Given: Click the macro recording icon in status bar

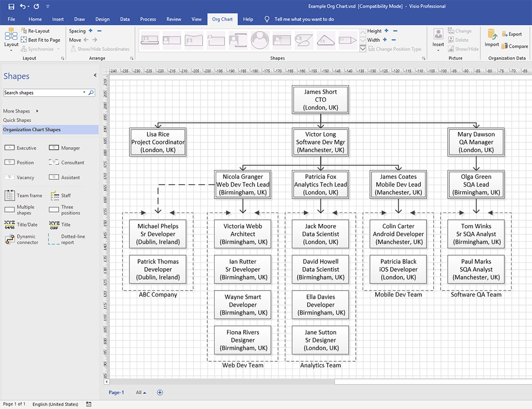Looking at the screenshot, I should [88, 404].
